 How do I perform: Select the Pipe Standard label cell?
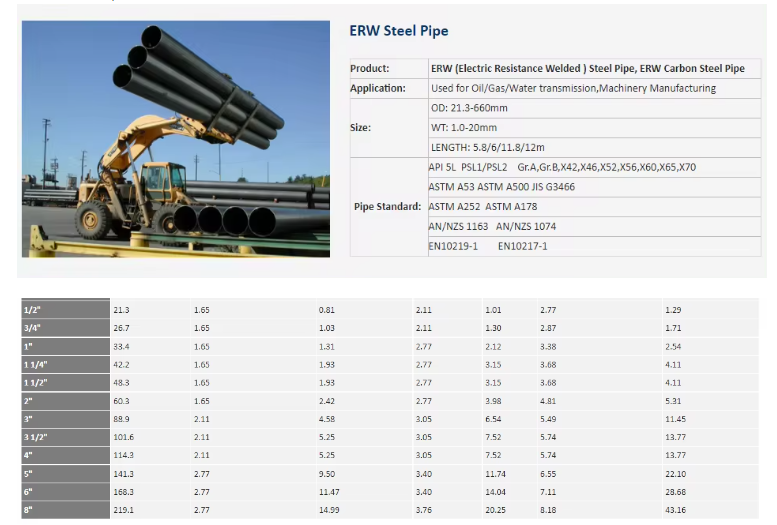[387, 206]
